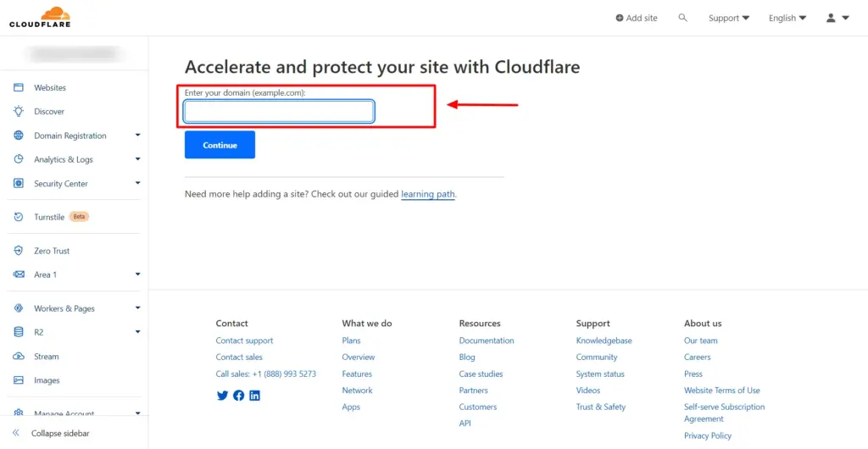868x449 pixels.
Task: Click the Websites sidebar icon
Action: click(19, 87)
